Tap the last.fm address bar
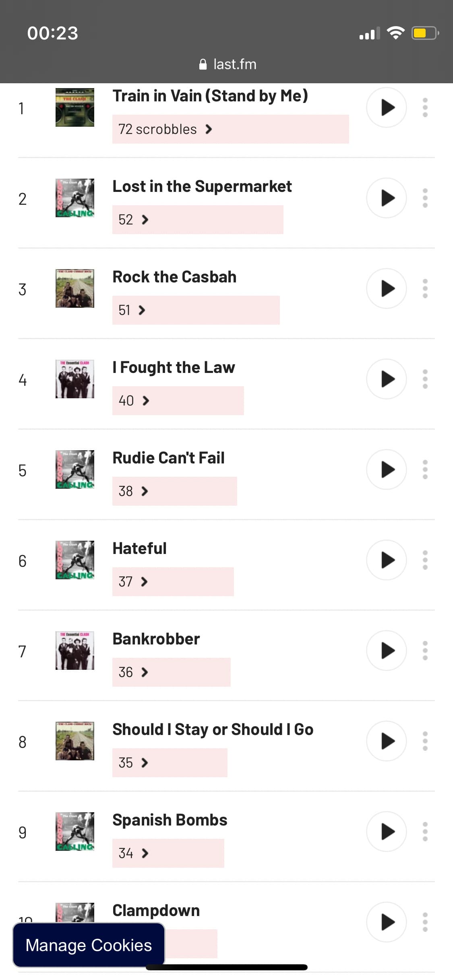Image resolution: width=453 pixels, height=980 pixels. click(228, 64)
